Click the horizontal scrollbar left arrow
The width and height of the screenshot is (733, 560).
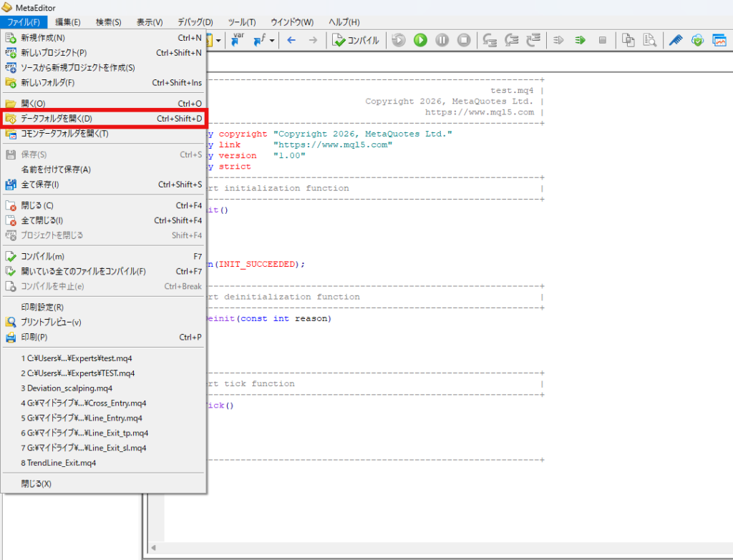pyautogui.click(x=153, y=548)
